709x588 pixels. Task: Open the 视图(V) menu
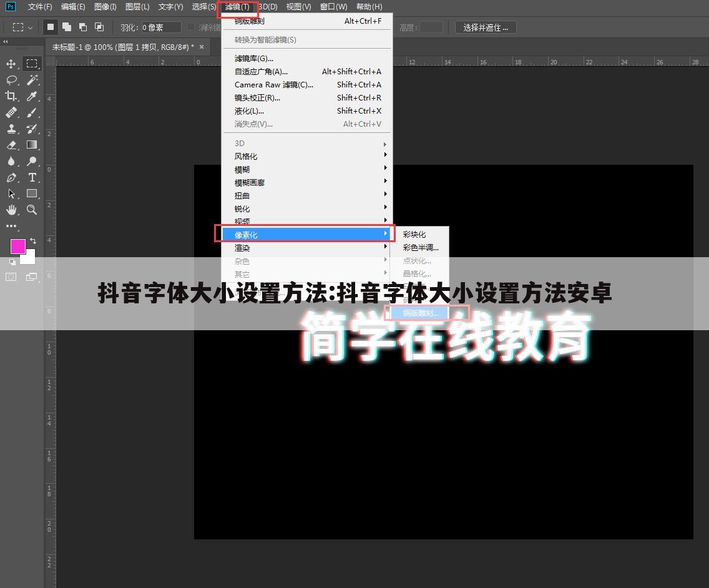(298, 7)
